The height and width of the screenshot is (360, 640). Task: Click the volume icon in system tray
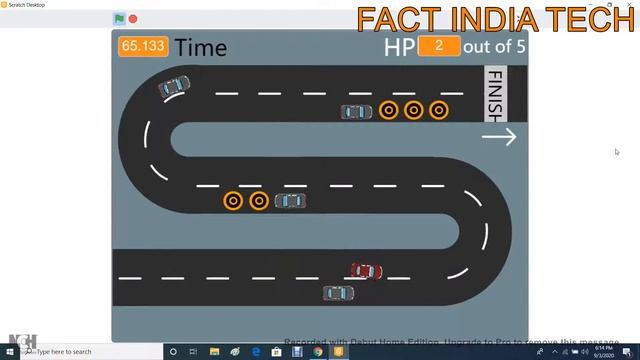click(x=585, y=352)
